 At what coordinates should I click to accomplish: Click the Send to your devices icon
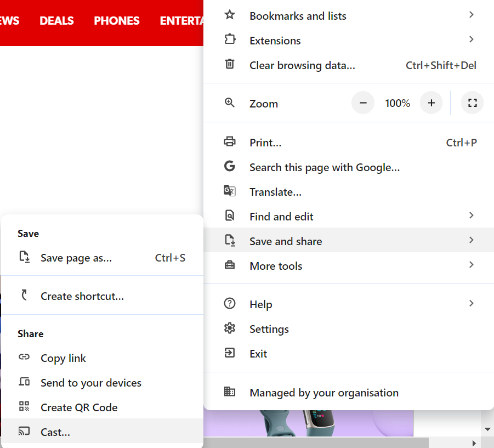click(x=24, y=382)
